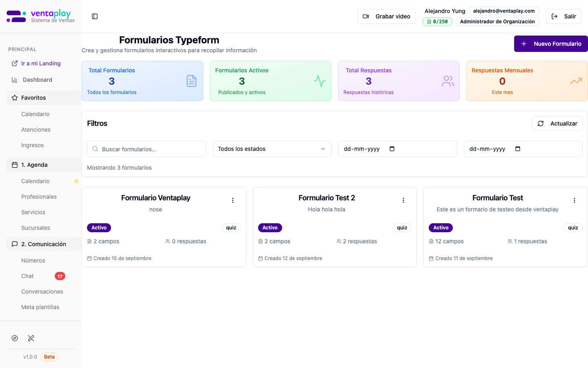Click calendar picker icon in second date field
The height and width of the screenshot is (368, 588).
[x=518, y=149]
